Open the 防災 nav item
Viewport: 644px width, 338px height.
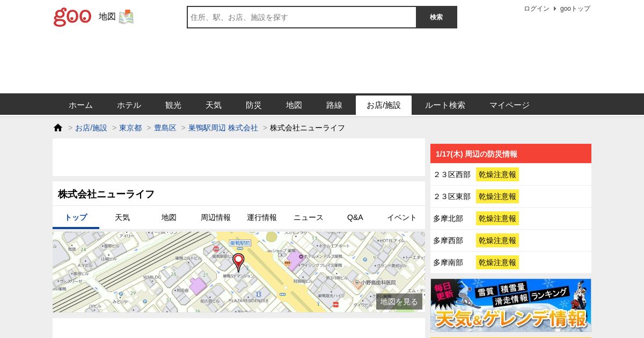pyautogui.click(x=254, y=105)
